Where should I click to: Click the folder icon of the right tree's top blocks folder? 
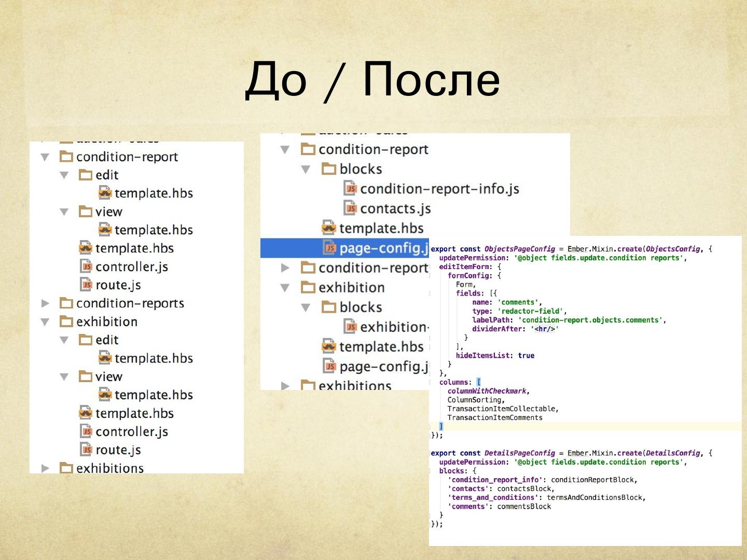(329, 169)
